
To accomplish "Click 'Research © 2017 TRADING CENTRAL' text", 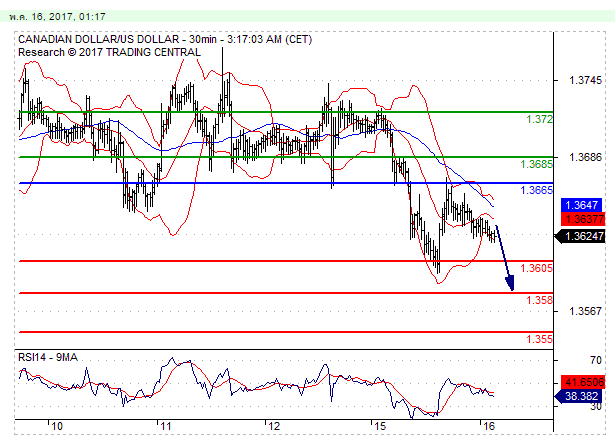I will pos(109,52).
